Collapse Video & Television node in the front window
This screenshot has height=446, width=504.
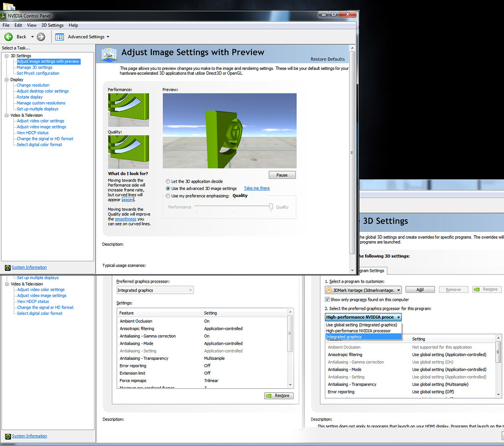(x=6, y=115)
